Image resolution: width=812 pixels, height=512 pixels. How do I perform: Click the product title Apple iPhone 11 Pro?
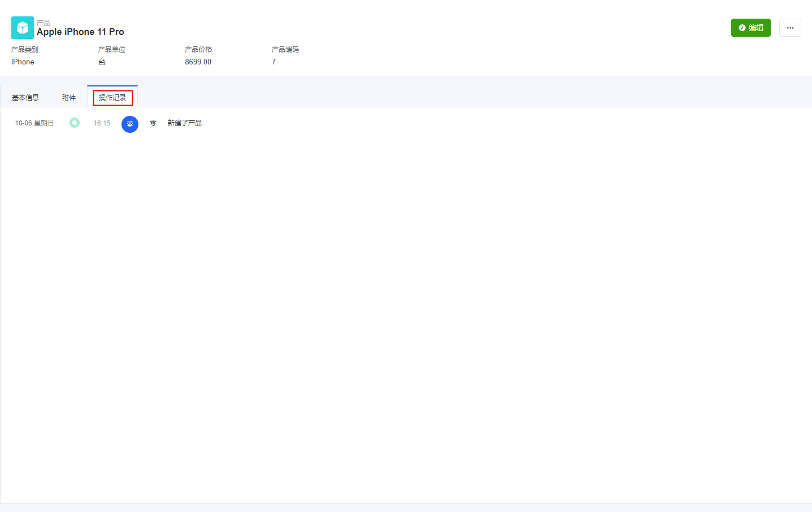tap(80, 32)
